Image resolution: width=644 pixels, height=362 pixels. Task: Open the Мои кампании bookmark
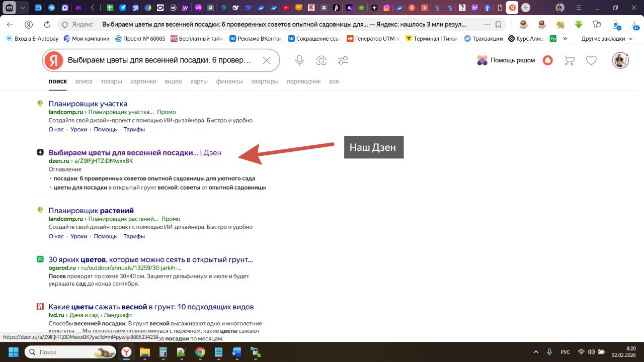click(86, 39)
